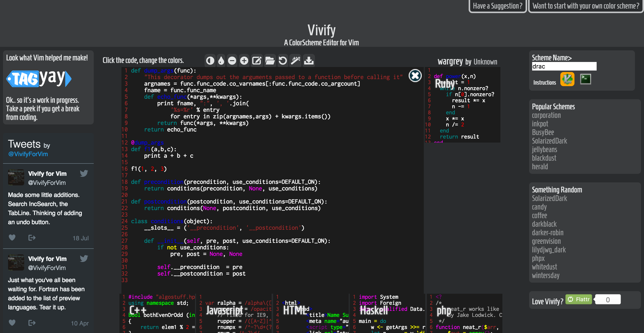Viewport: 644px width, 333px height.
Task: Click the download scheme icon
Action: click(309, 61)
